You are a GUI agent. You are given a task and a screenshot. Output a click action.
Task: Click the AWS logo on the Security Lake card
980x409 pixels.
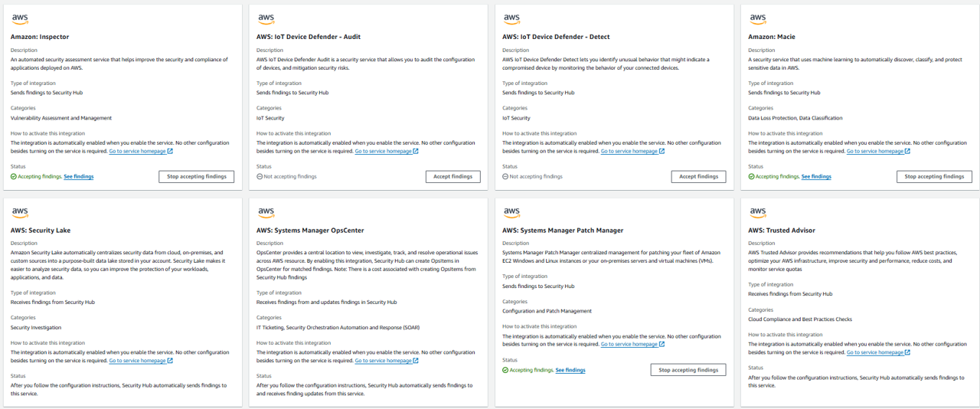pyautogui.click(x=19, y=213)
